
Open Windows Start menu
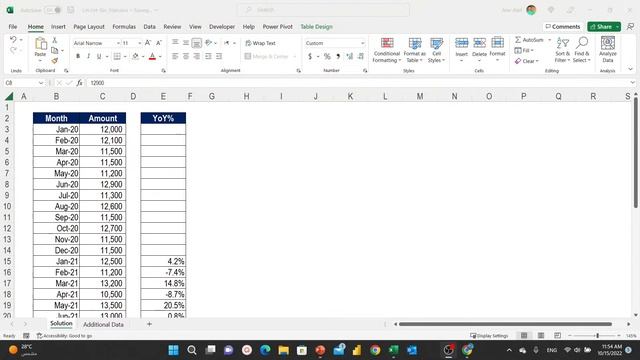173,350
